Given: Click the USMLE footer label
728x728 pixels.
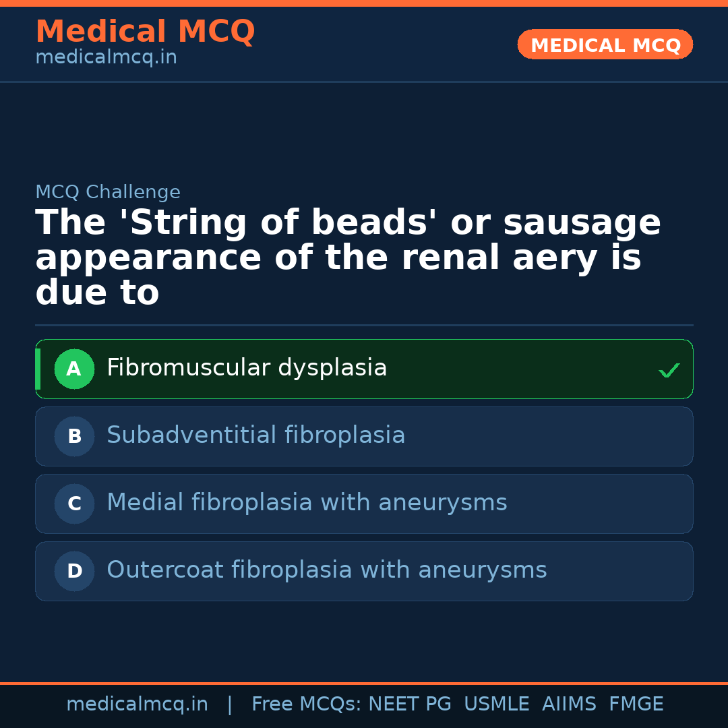Looking at the screenshot, I should [x=496, y=704].
